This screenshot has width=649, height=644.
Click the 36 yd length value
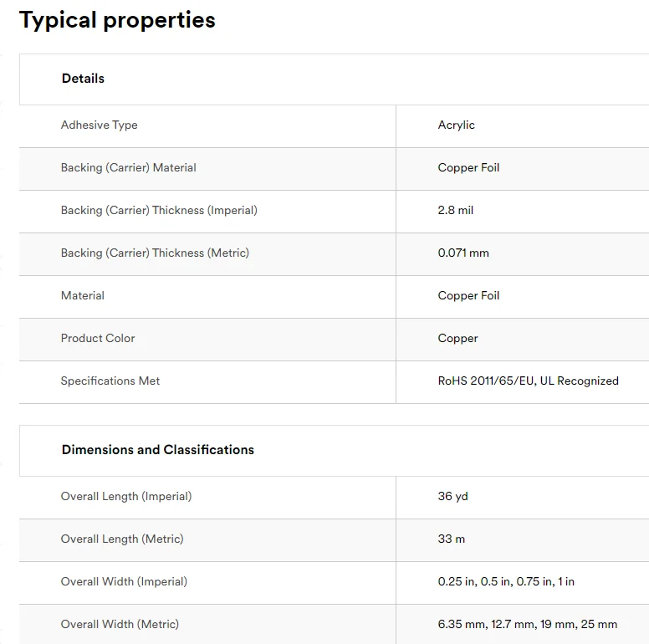click(452, 497)
